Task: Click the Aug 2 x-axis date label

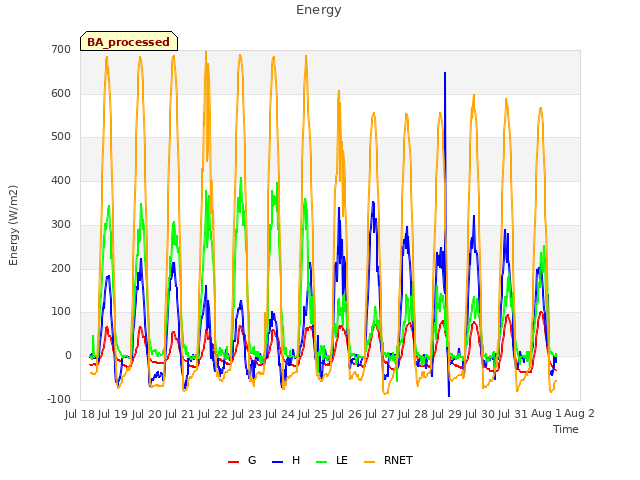Action: coord(579,414)
